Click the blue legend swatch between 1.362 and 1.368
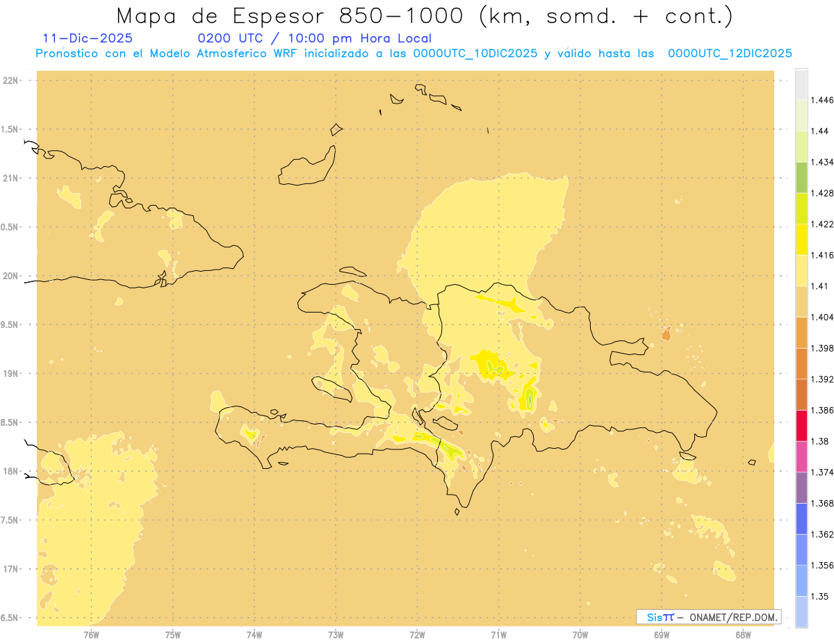Screen dimensions: 834x644 (801, 518)
